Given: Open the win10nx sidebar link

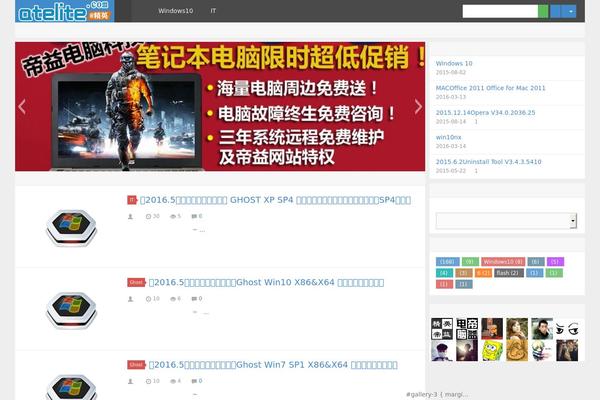Looking at the screenshot, I should [448, 137].
